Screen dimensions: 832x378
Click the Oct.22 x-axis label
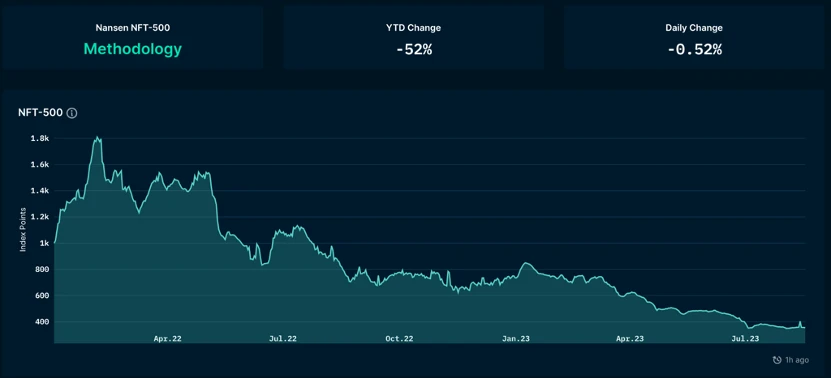[399, 338]
